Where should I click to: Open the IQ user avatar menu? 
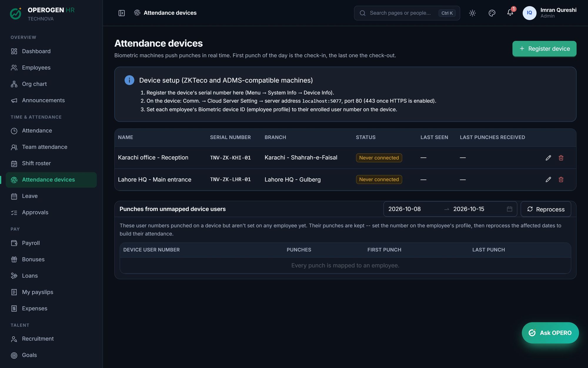[x=529, y=13]
